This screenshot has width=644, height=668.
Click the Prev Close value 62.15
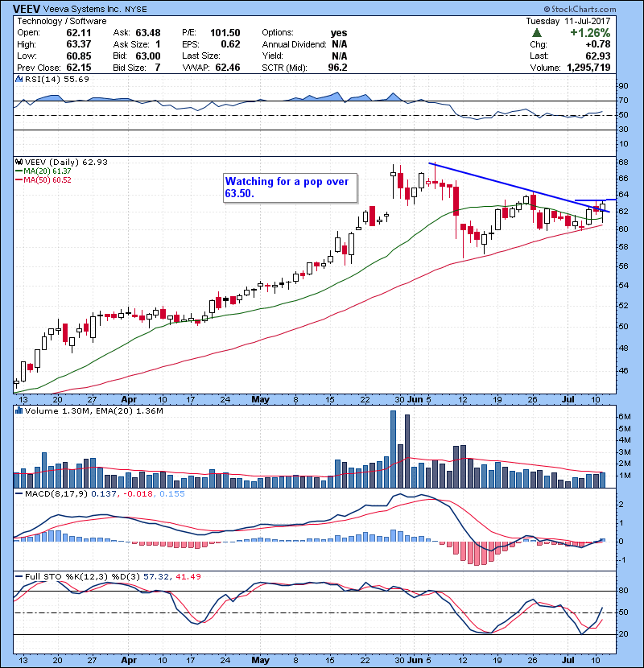tap(78, 68)
